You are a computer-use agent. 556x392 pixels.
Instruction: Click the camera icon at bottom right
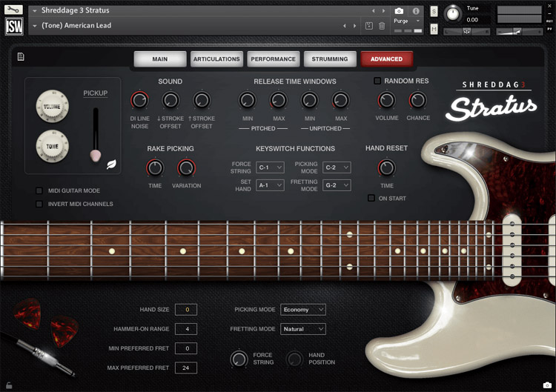click(547, 385)
